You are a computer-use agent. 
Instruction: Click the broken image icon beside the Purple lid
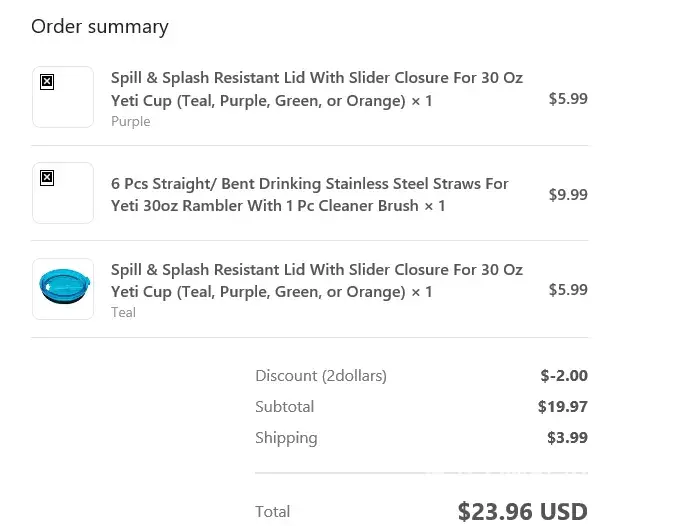pyautogui.click(x=47, y=82)
